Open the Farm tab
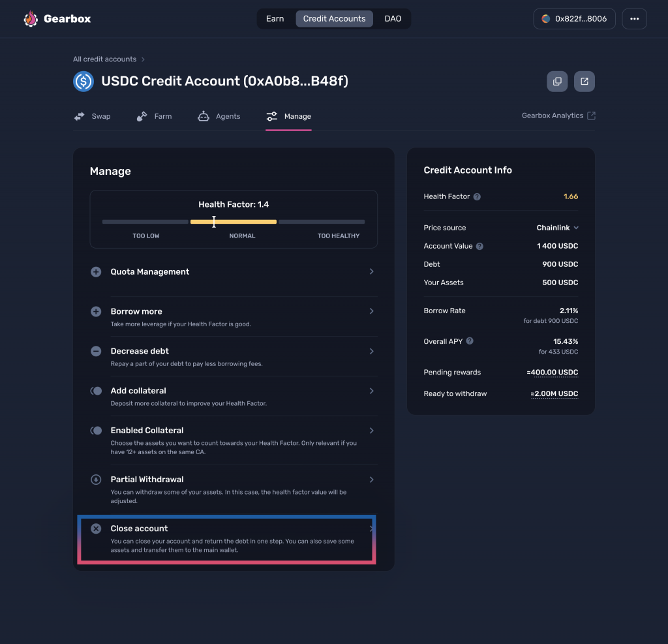 pos(154,116)
